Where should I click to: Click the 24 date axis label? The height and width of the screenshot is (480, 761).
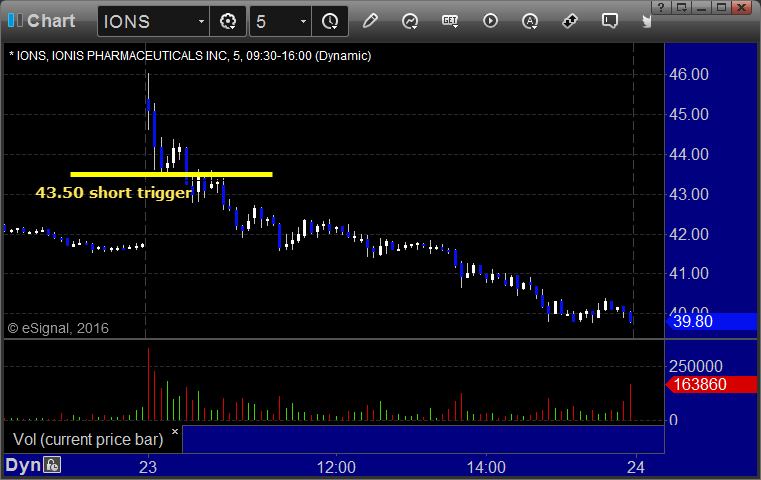click(635, 467)
